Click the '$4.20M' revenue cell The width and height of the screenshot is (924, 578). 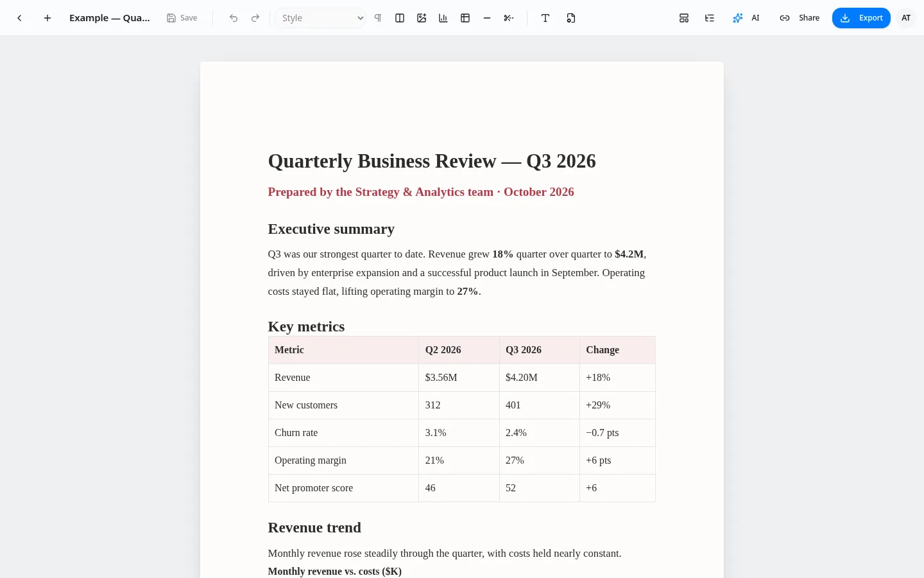[x=539, y=378]
